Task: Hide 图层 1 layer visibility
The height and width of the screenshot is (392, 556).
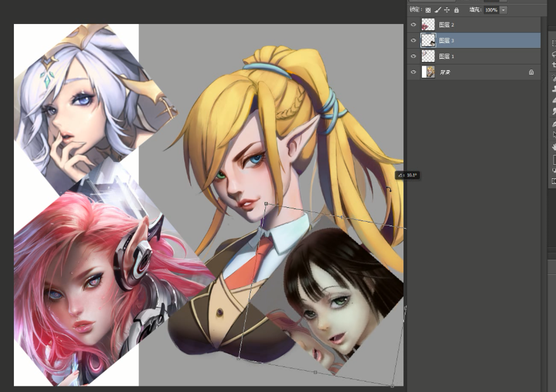Action: pyautogui.click(x=413, y=56)
